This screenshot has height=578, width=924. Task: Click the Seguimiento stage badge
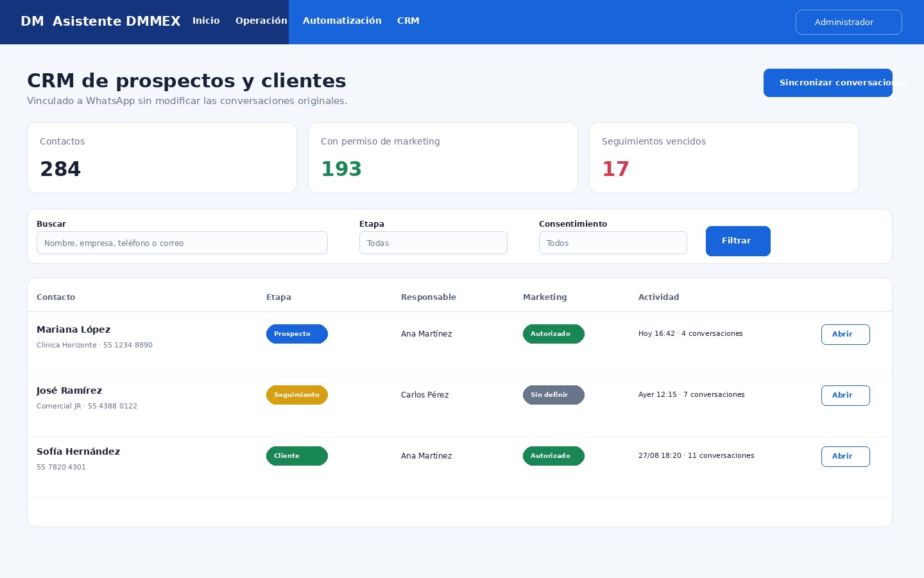[296, 395]
